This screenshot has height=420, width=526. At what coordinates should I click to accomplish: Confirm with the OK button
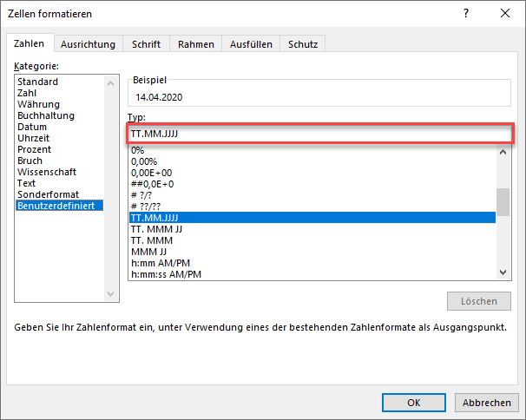tap(414, 403)
